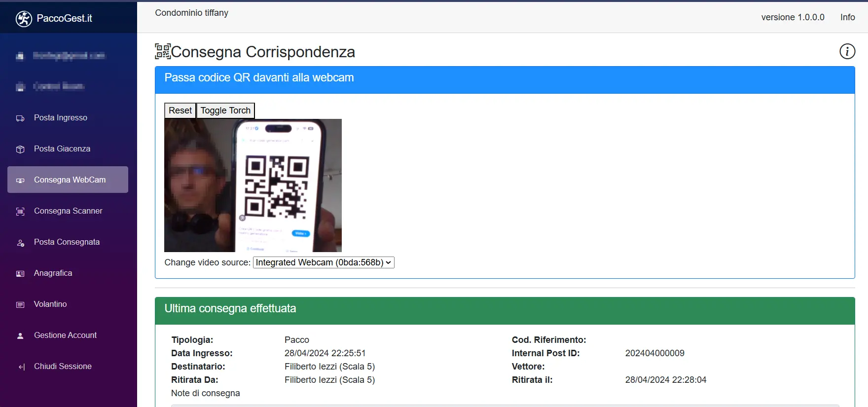Image resolution: width=868 pixels, height=407 pixels.
Task: Click the Chiudi Sessione logout icon
Action: click(x=21, y=367)
